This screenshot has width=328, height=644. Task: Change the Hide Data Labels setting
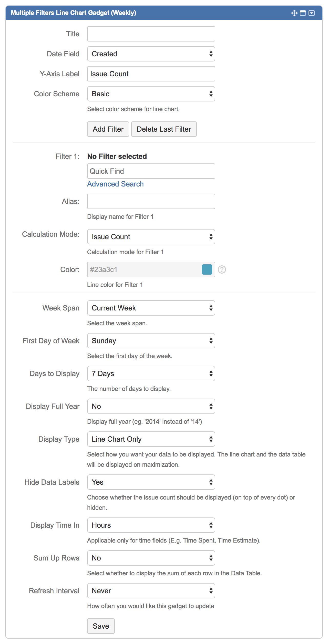point(151,482)
